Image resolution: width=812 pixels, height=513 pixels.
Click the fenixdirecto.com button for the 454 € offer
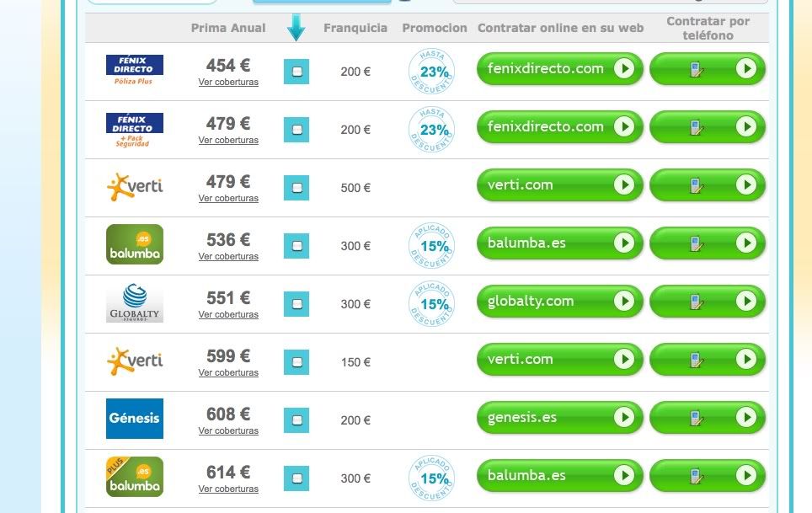560,68
